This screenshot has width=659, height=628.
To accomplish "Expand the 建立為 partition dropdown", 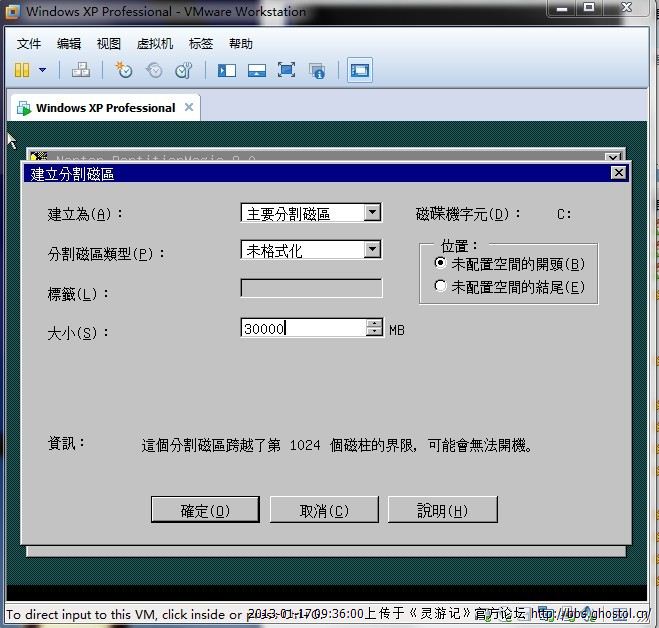I will (372, 213).
